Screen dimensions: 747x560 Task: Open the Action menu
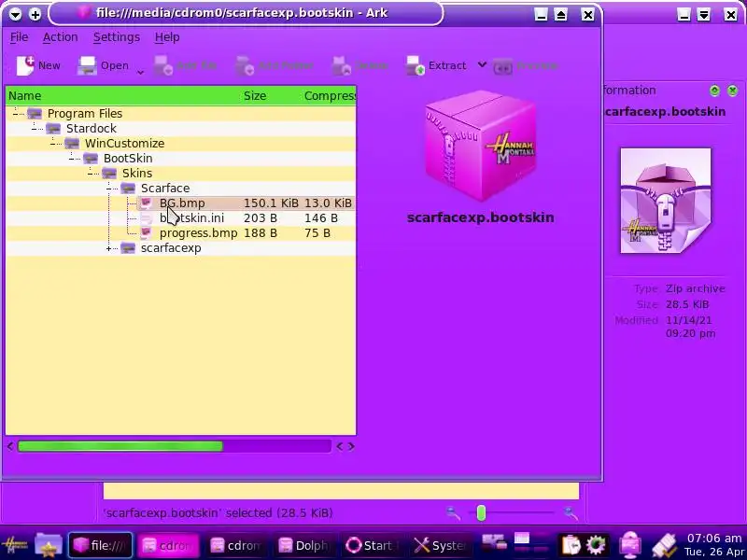[60, 37]
